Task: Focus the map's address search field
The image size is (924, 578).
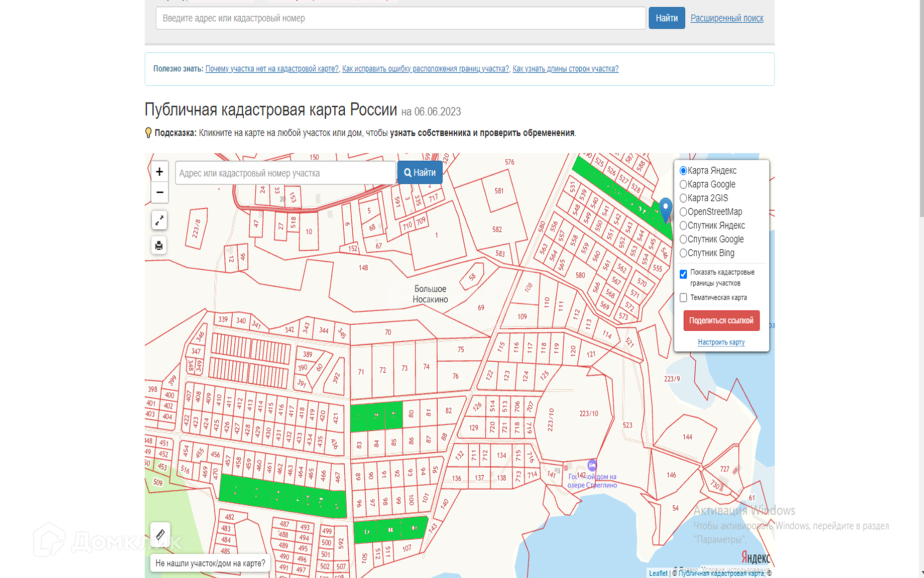Action: 286,173
